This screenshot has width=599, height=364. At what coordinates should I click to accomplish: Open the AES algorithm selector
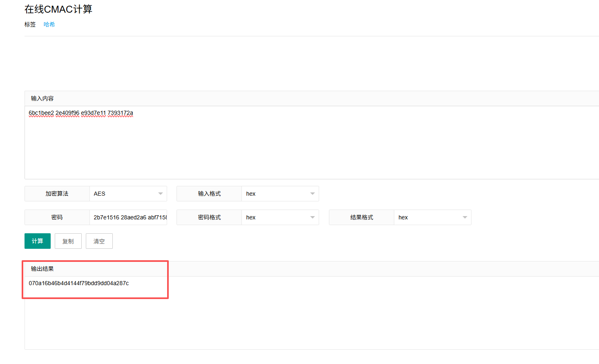pyautogui.click(x=127, y=194)
